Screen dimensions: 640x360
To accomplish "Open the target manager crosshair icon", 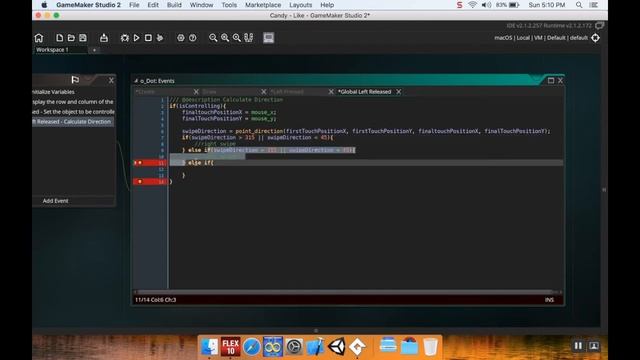I will 596,38.
